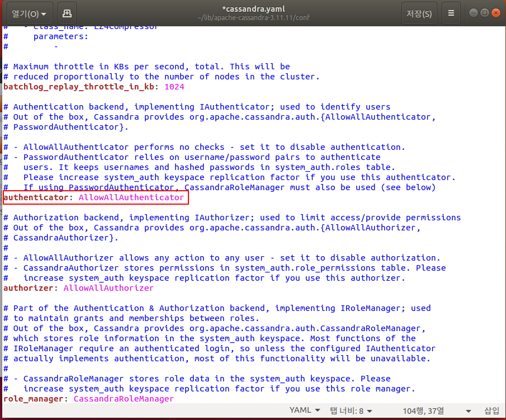Click the 삽입 insert mode indicator

point(492,410)
